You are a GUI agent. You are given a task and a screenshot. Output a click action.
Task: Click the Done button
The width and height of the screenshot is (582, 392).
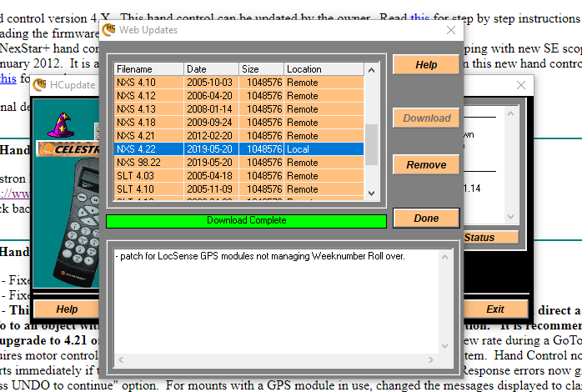pyautogui.click(x=426, y=218)
